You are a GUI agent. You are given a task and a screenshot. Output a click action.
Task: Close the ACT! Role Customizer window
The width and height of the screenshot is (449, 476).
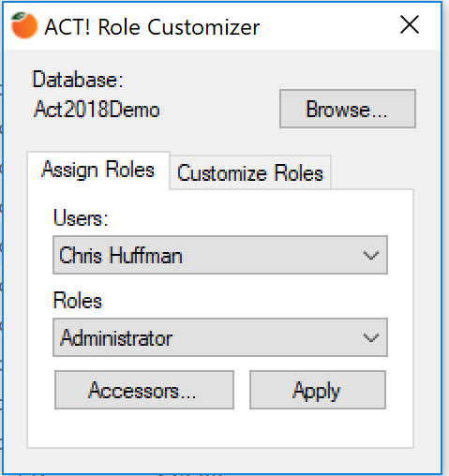410,24
